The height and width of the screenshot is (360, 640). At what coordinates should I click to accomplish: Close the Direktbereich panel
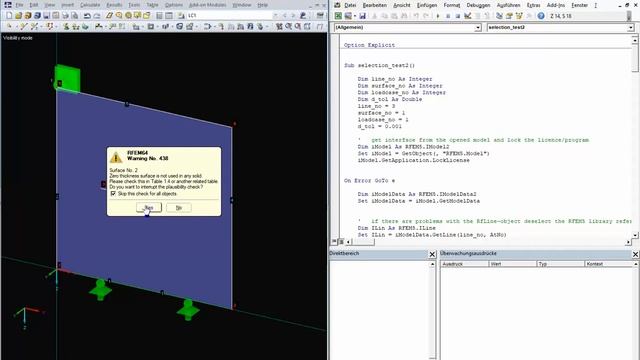click(x=432, y=254)
